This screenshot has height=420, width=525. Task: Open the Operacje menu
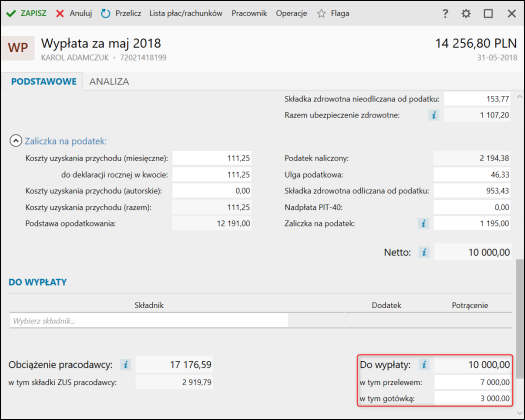tap(291, 13)
